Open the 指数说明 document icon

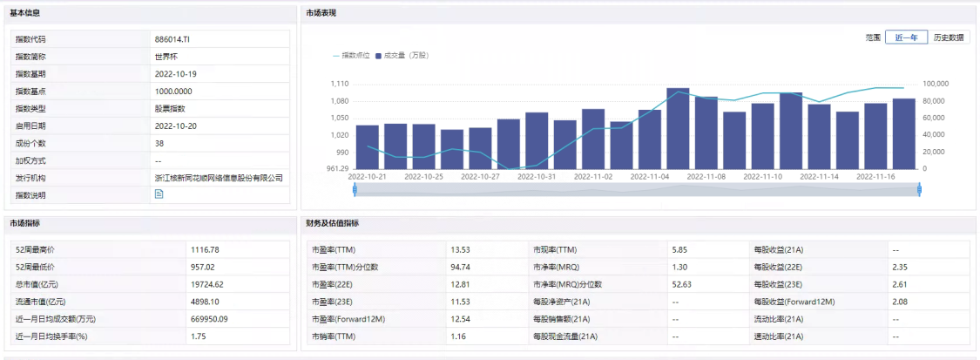(159, 194)
